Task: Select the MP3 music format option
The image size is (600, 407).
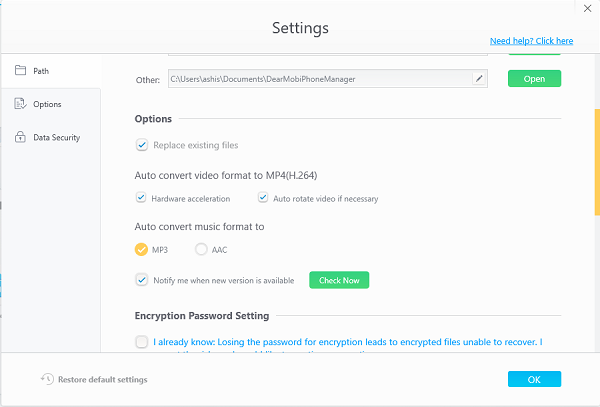Action: pyautogui.click(x=141, y=249)
